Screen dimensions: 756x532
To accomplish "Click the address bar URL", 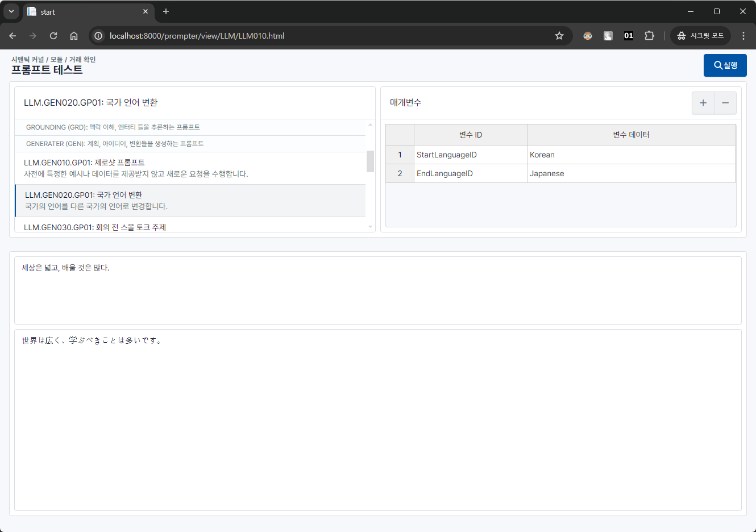I will (197, 36).
